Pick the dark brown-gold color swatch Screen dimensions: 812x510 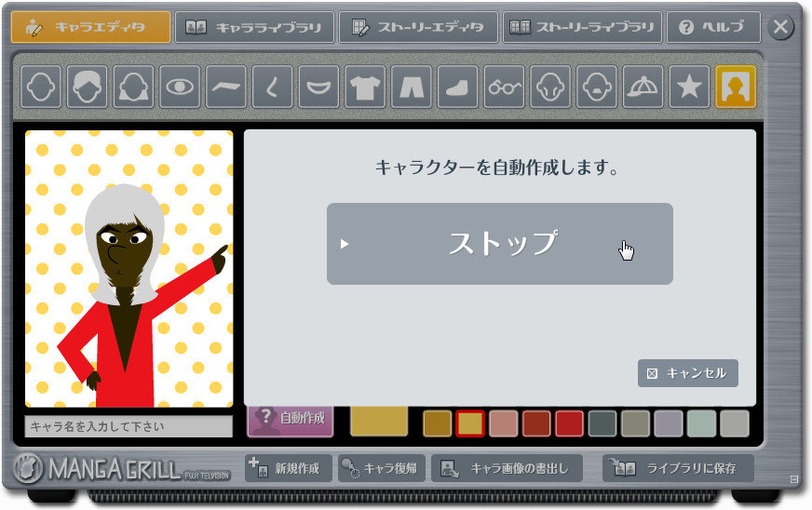437,423
